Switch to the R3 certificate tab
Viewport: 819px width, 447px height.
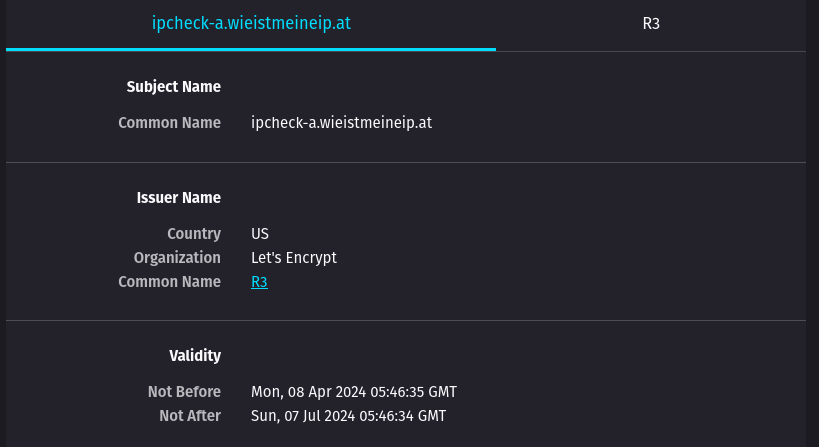[651, 24]
